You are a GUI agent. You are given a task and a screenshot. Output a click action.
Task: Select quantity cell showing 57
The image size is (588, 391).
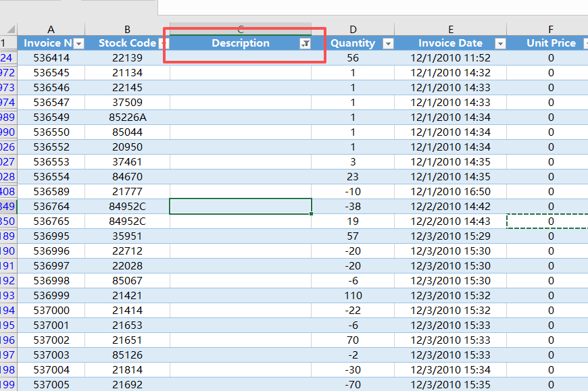tap(353, 236)
